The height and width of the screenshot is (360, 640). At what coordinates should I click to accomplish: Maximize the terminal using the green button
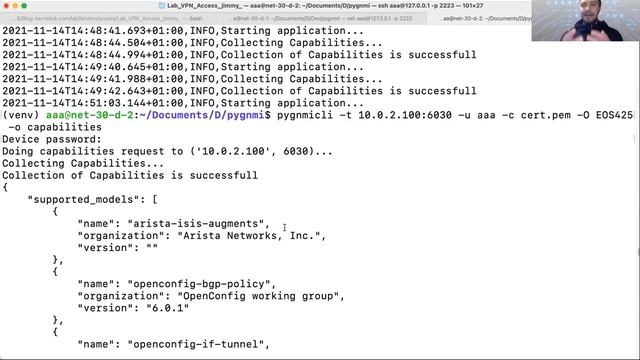(x=24, y=6)
